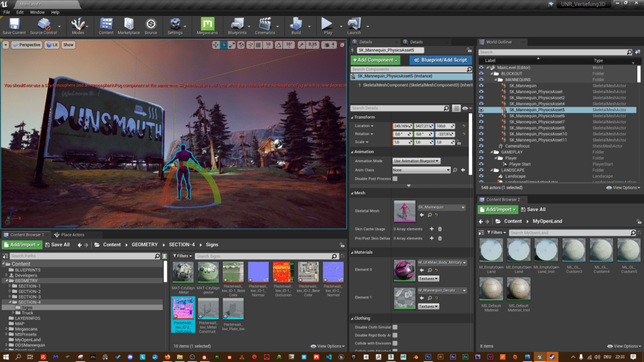Open Details property matrix grid icon
The image size is (644, 362).
pos(457,108)
